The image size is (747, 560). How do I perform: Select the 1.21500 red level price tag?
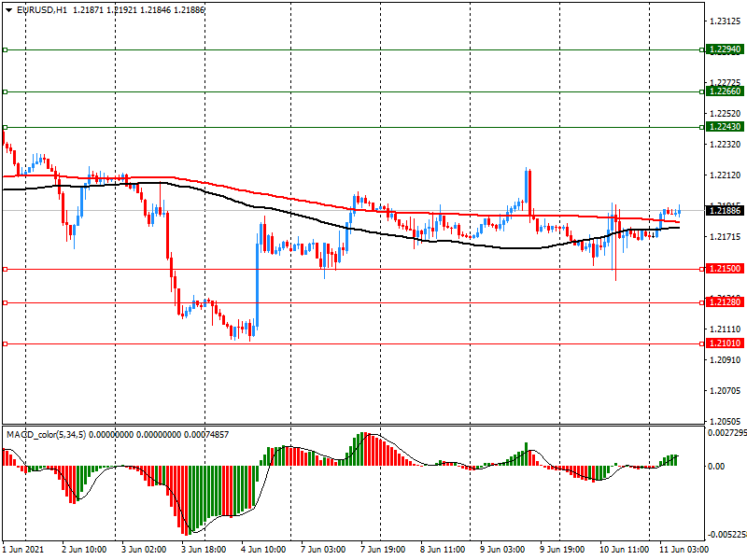point(725,269)
